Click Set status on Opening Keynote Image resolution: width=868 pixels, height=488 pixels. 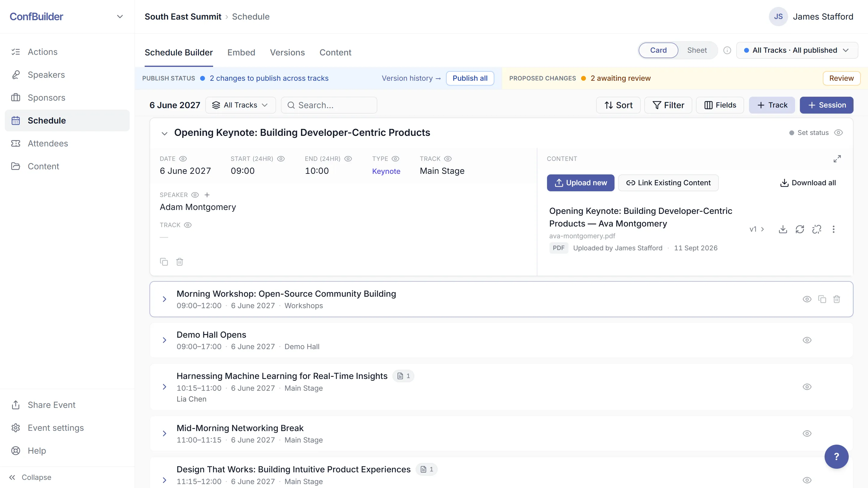(809, 133)
